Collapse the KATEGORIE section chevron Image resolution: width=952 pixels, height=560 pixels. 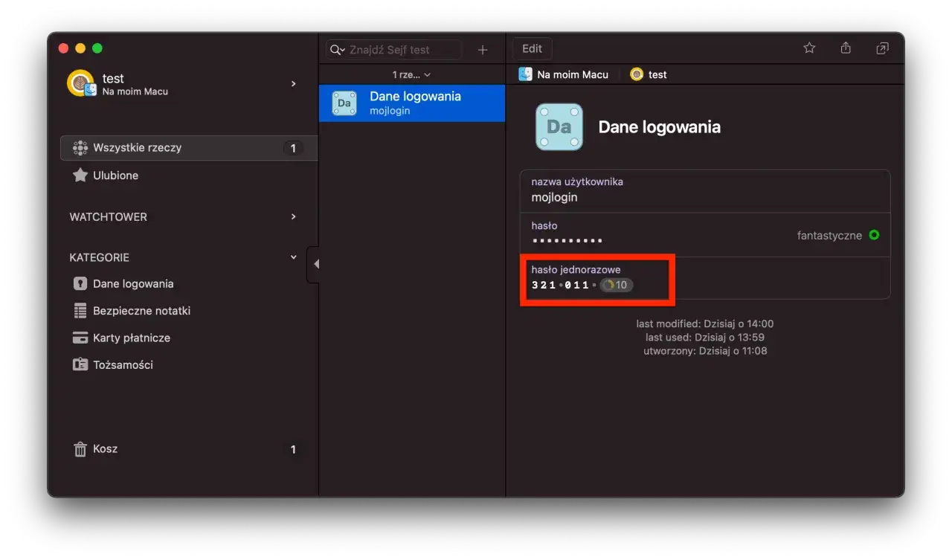(293, 257)
